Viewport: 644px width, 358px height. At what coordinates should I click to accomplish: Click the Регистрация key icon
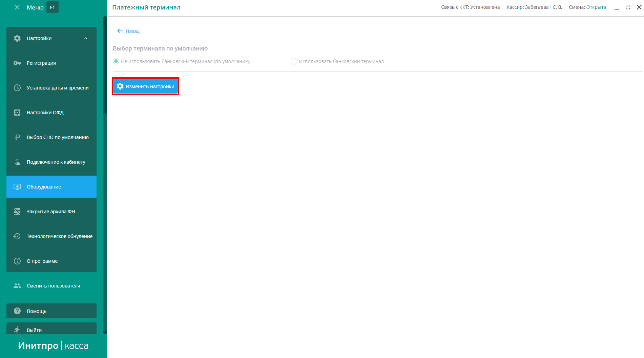pos(17,63)
